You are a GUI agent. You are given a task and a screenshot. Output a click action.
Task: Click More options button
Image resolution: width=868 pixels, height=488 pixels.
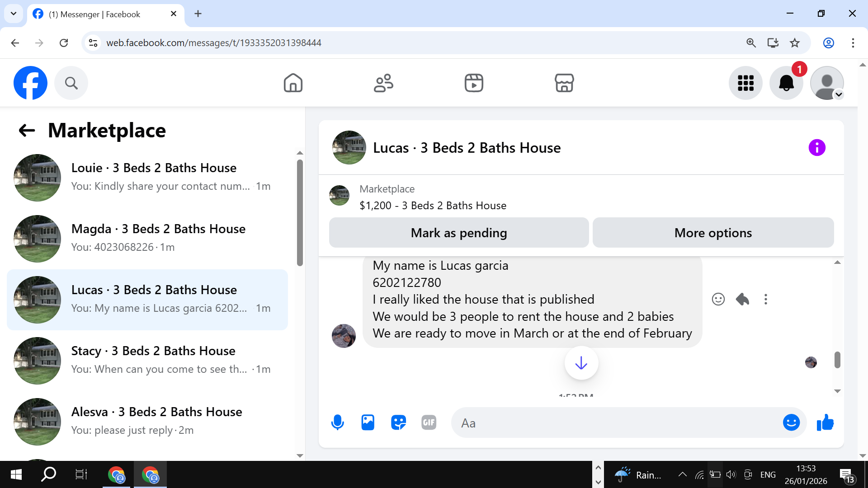pyautogui.click(x=713, y=233)
